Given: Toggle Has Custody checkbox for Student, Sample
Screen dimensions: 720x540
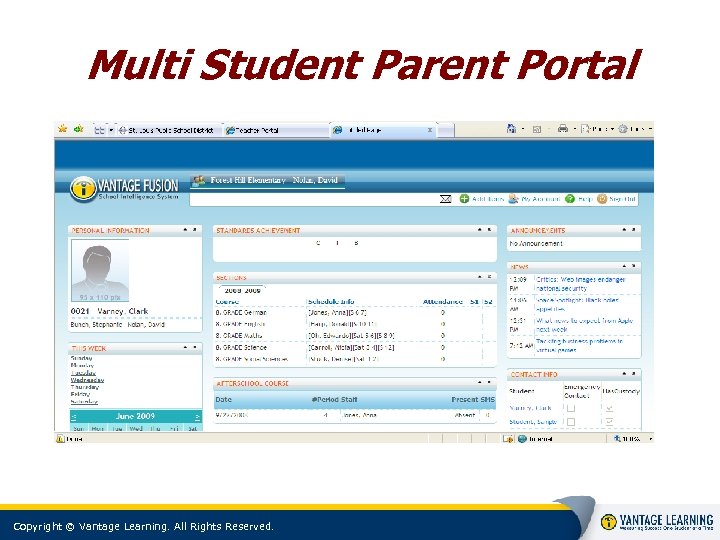Looking at the screenshot, I should [x=609, y=422].
